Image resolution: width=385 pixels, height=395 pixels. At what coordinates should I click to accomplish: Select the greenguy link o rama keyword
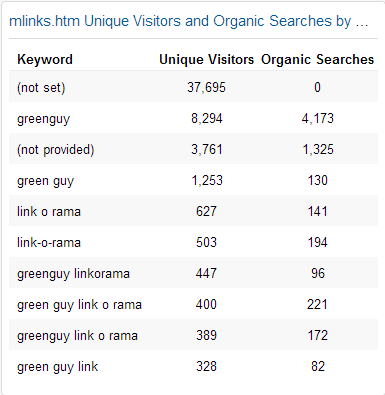[x=77, y=336]
